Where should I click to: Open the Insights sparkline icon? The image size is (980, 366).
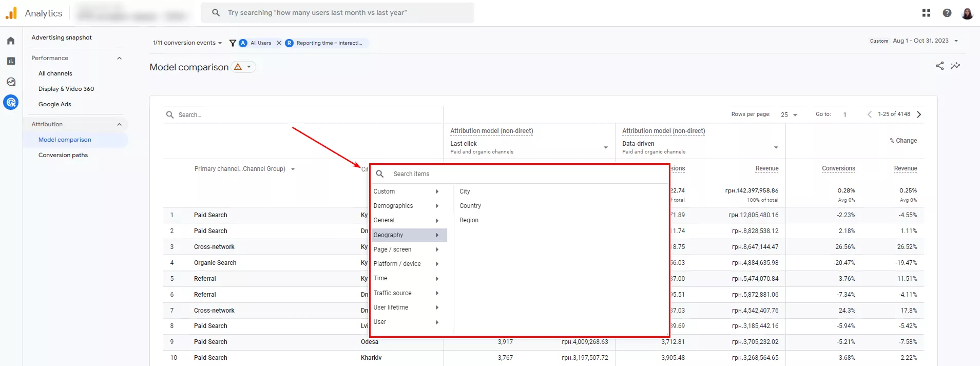tap(955, 66)
